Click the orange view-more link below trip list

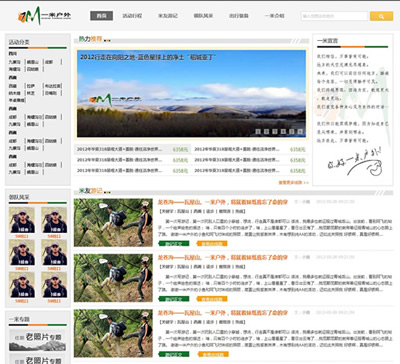pos(293,182)
